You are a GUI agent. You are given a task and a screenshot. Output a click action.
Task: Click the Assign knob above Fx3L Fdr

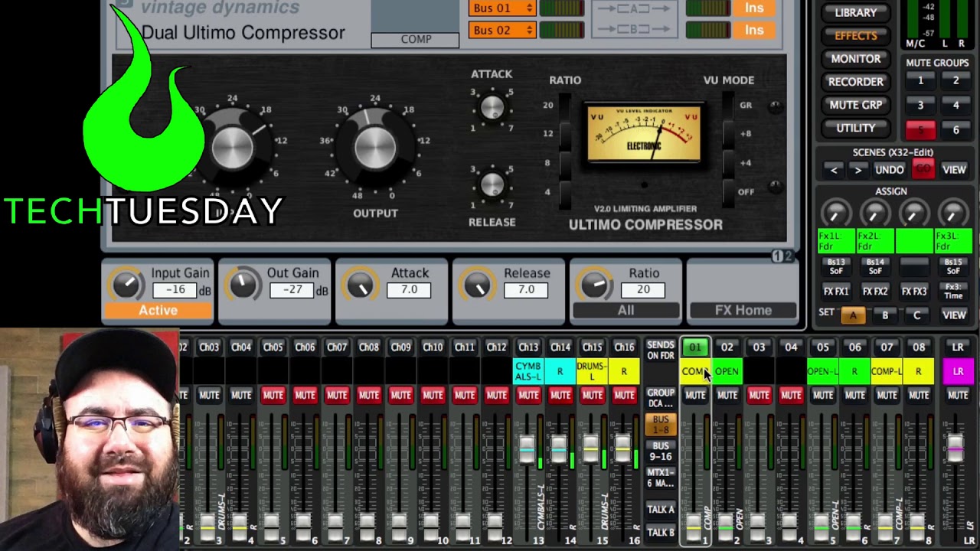pos(953,214)
